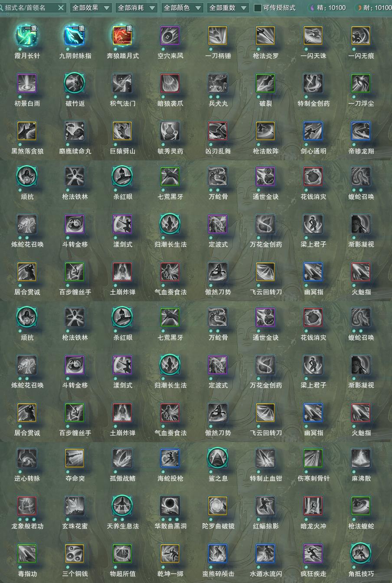Image resolution: width=392 pixels, height=583 pixels.
Task: Select the 水遁水流闪 skill icon
Action: [x=266, y=554]
